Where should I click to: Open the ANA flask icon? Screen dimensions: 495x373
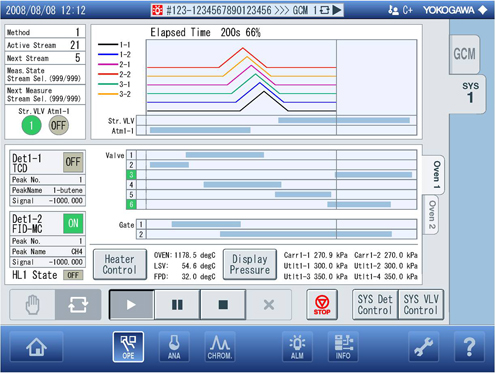(x=174, y=347)
